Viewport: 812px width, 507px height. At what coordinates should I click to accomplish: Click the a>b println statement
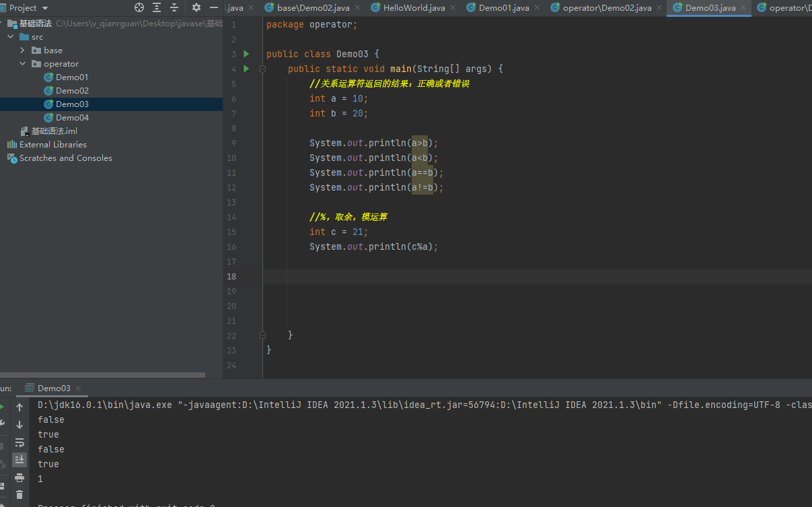[374, 143]
